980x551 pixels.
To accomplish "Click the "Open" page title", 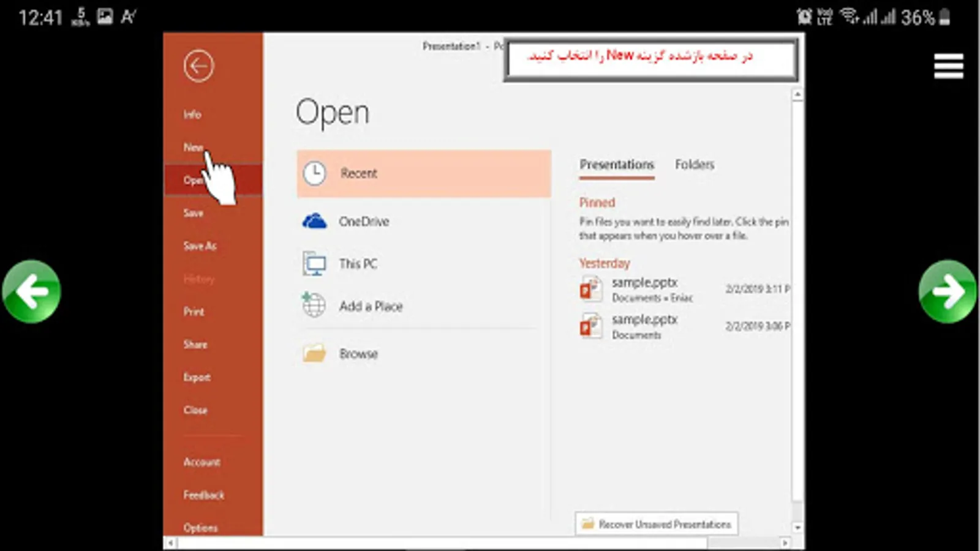I will coord(333,113).
